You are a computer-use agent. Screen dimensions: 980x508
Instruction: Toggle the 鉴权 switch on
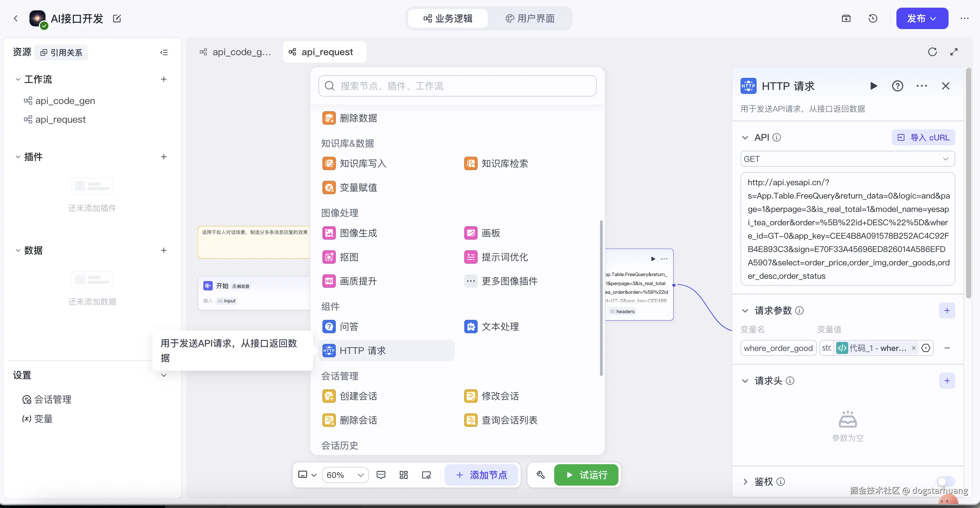coord(946,481)
